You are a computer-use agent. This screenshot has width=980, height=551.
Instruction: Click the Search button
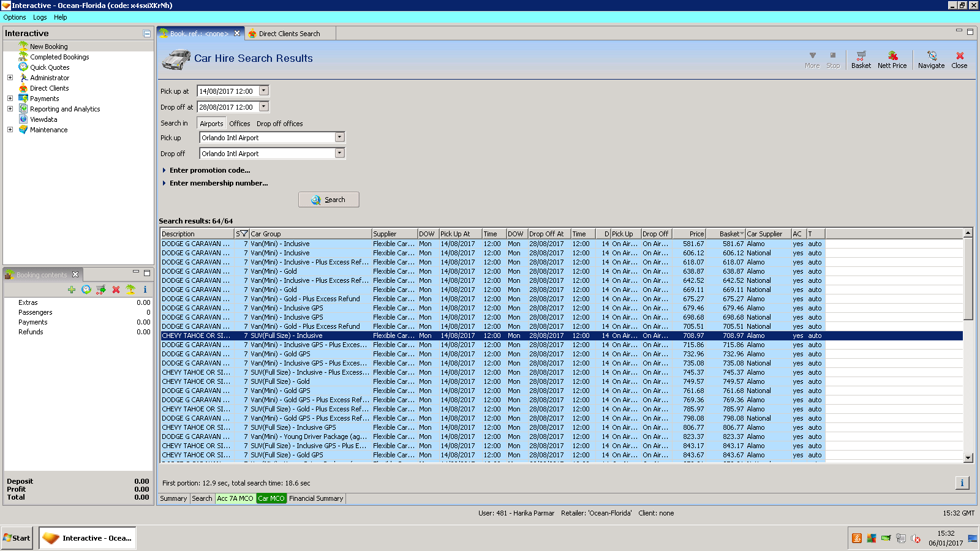(328, 200)
